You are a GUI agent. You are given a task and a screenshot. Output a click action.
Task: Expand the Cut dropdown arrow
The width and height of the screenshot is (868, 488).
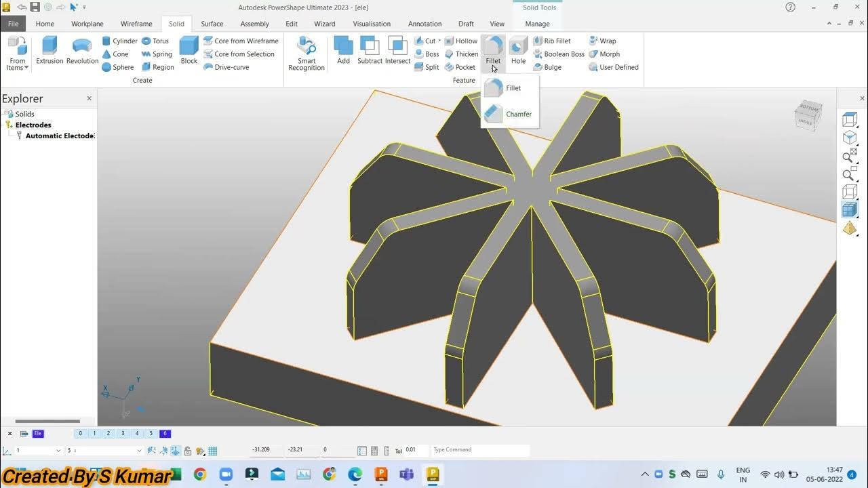point(439,41)
